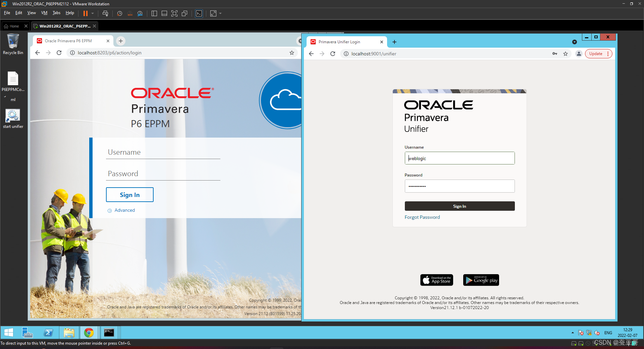Take a snapshot of the VM
This screenshot has height=349, width=644.
(x=119, y=13)
